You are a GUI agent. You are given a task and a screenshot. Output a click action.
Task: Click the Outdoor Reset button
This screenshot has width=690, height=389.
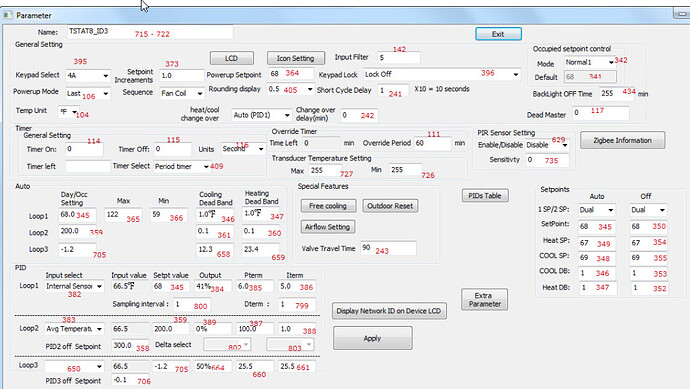tap(390, 206)
